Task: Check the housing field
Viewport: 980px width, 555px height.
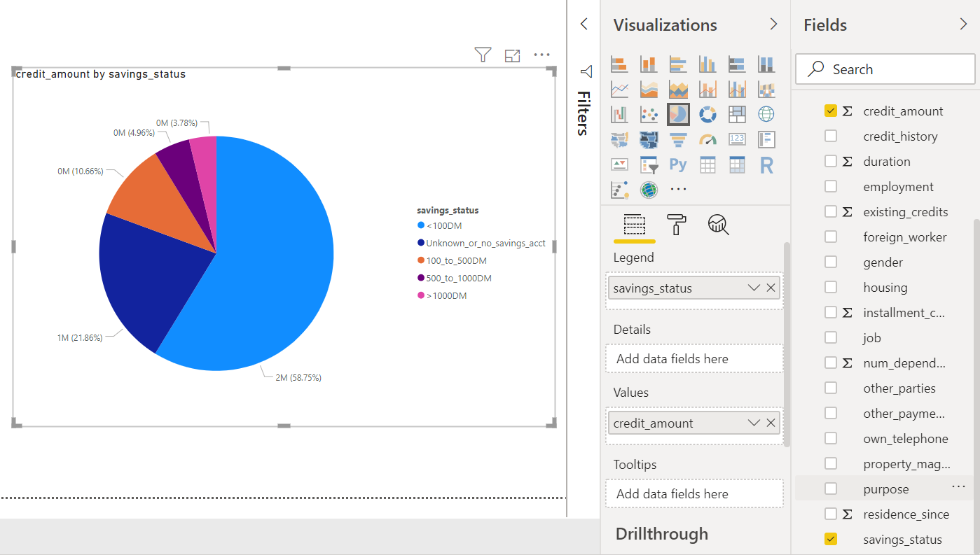Action: (x=831, y=287)
